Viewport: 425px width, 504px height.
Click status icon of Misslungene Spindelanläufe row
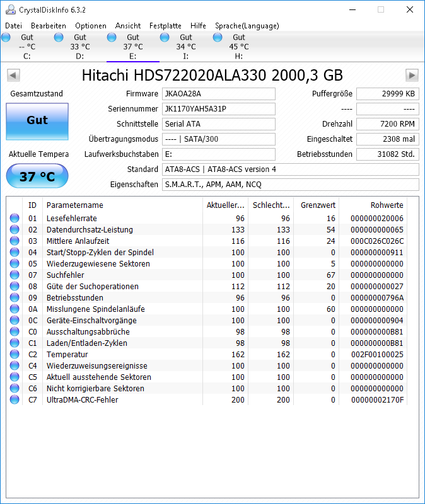pos(15,309)
